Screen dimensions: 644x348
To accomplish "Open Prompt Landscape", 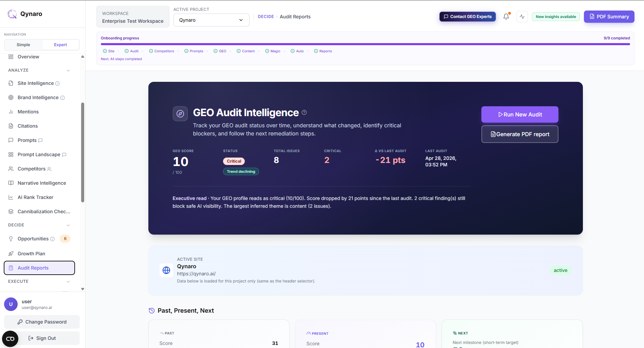I will 39,154.
